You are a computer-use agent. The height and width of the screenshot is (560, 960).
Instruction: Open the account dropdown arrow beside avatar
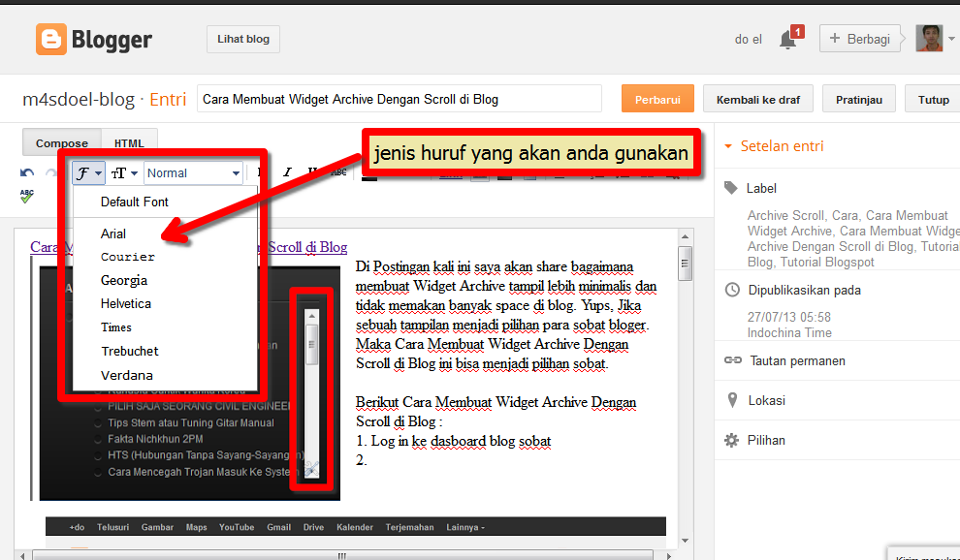tap(951, 39)
